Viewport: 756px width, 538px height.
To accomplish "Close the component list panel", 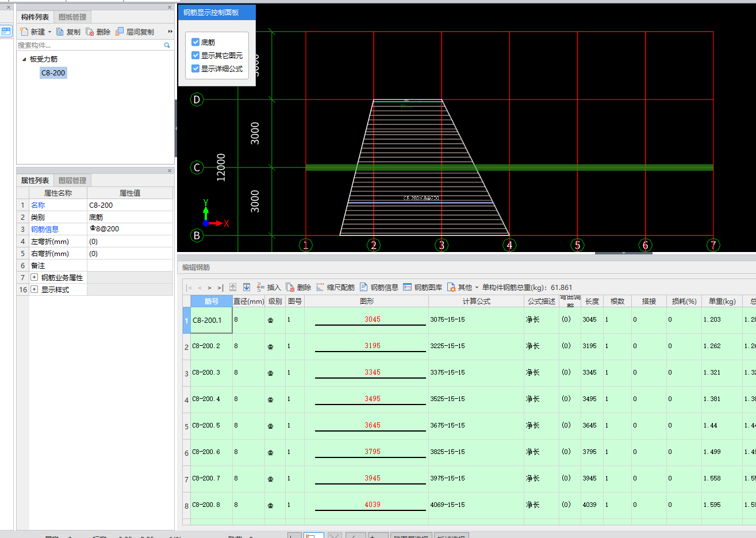I will pyautogui.click(x=170, y=7).
